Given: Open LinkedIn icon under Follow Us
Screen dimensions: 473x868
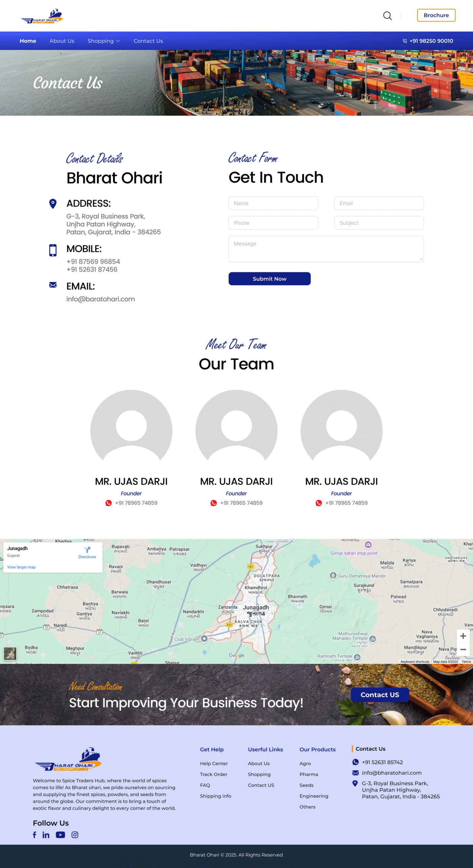Looking at the screenshot, I should click(46, 835).
